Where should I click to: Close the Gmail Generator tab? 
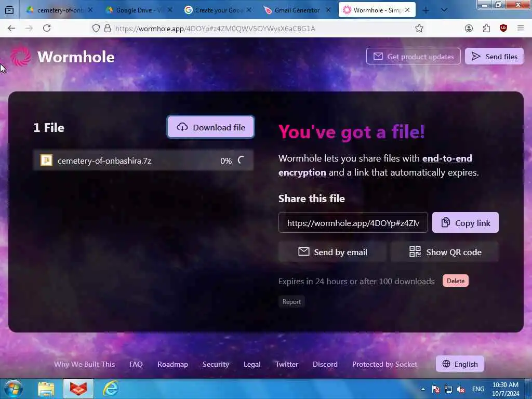tap(328, 10)
